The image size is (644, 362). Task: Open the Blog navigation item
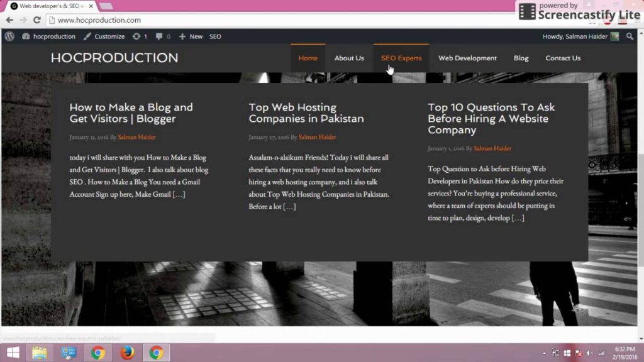(521, 58)
